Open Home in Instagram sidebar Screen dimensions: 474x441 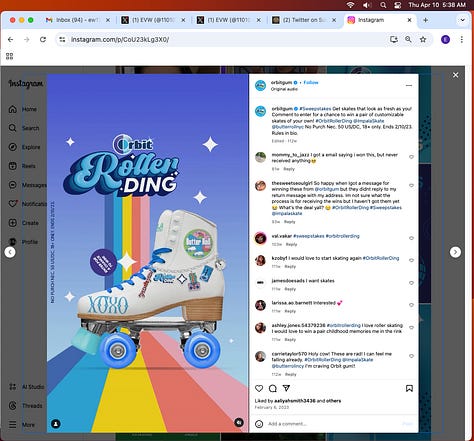tap(23, 109)
